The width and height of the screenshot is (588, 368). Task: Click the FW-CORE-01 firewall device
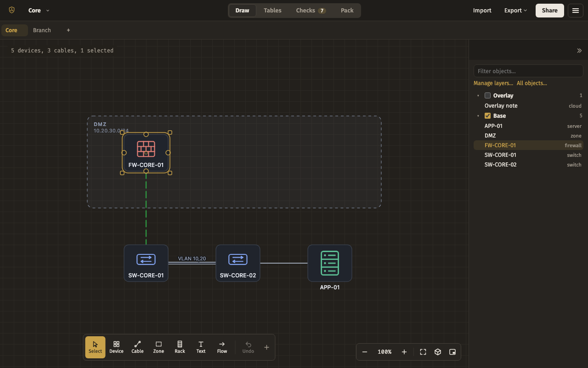pyautogui.click(x=146, y=153)
